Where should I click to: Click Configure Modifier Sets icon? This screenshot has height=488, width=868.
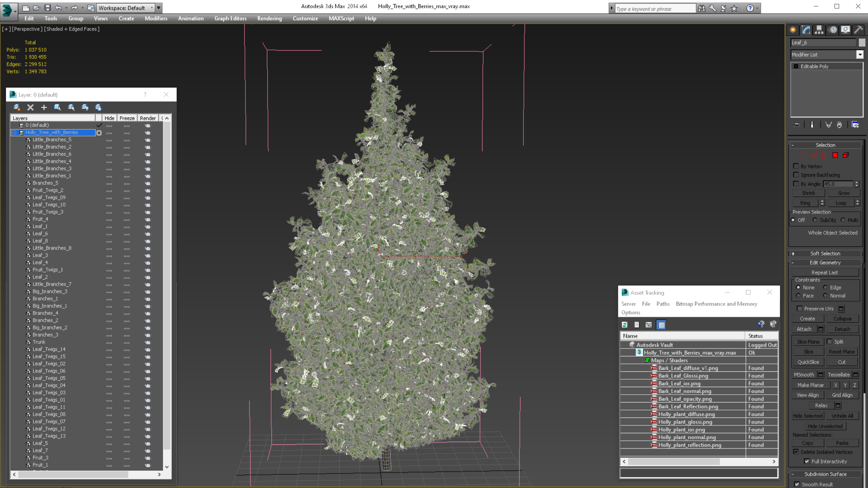855,125
